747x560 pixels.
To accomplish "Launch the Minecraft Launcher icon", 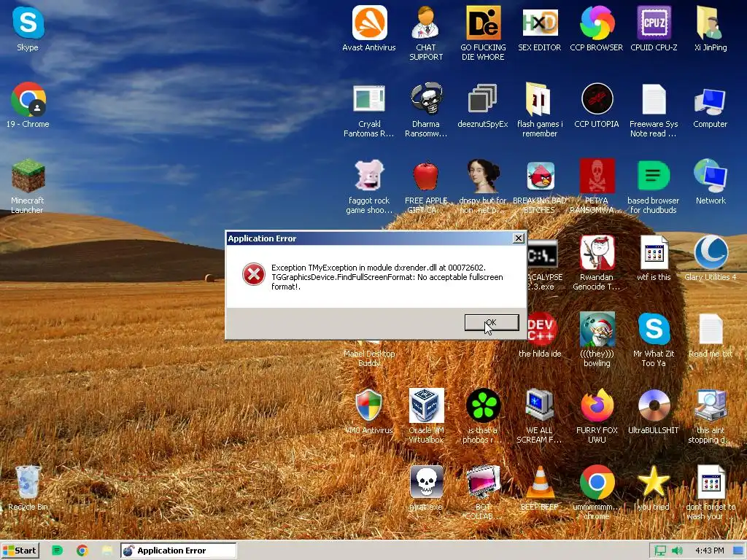I will tap(28, 176).
